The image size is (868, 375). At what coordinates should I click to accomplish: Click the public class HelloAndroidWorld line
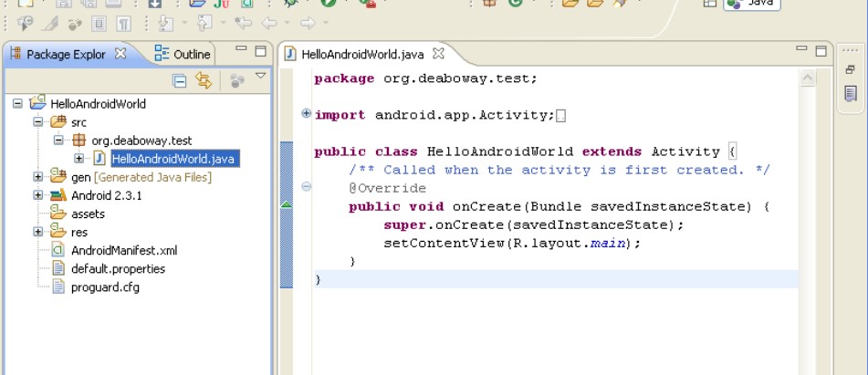click(526, 151)
